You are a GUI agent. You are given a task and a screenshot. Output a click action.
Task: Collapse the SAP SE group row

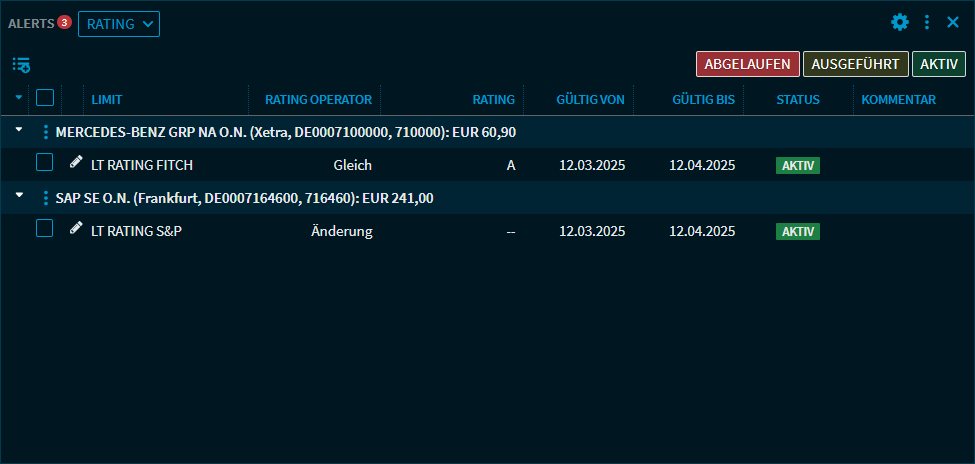tap(19, 197)
